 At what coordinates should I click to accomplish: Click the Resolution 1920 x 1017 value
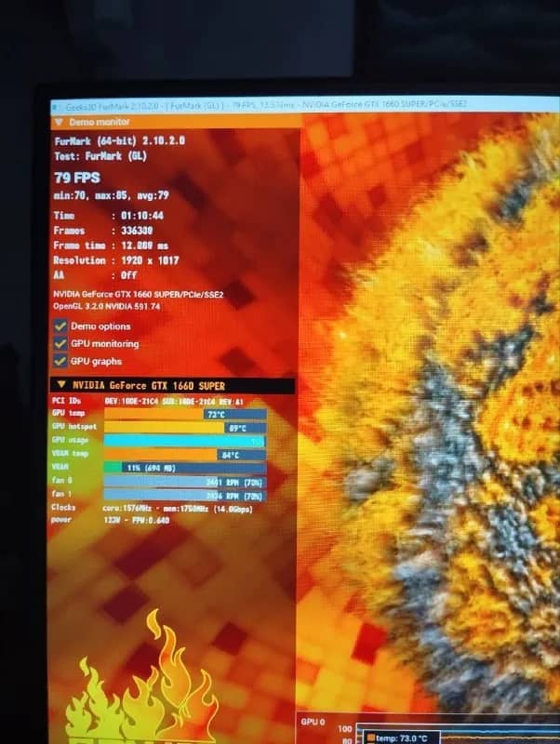point(150,260)
